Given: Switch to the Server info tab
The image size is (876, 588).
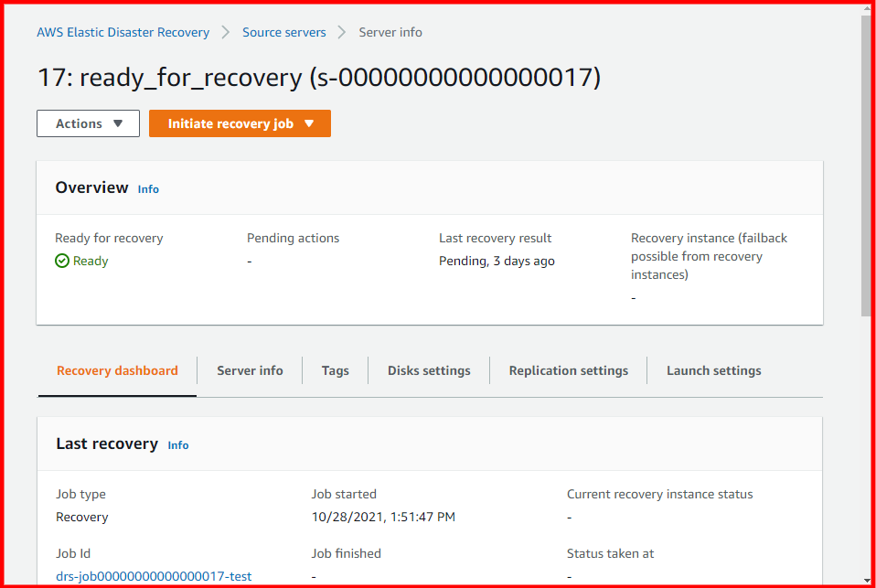Looking at the screenshot, I should pyautogui.click(x=250, y=370).
